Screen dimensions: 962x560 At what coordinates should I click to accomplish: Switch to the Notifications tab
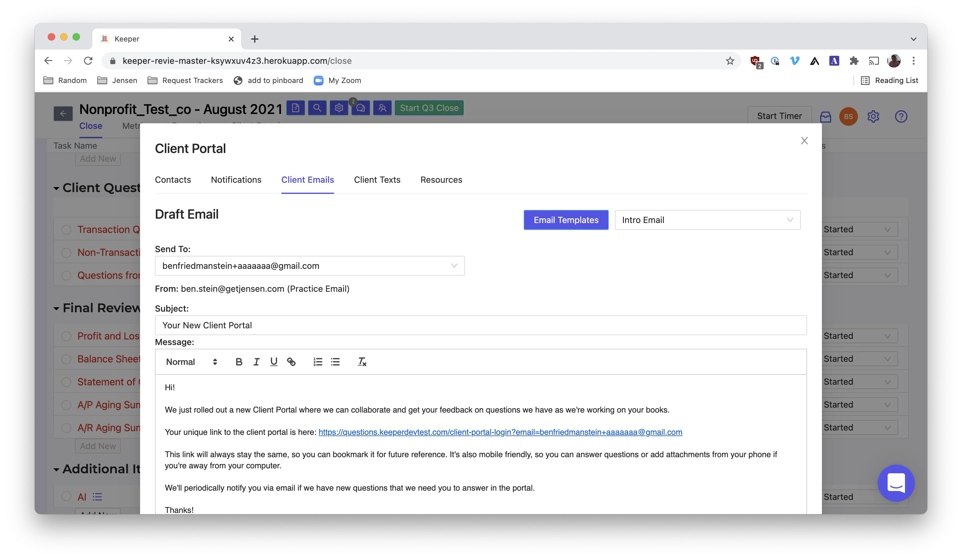click(236, 180)
